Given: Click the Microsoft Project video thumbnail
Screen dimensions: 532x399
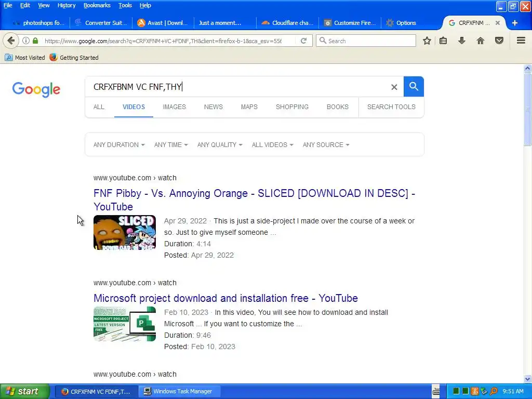Looking at the screenshot, I should pos(125,324).
